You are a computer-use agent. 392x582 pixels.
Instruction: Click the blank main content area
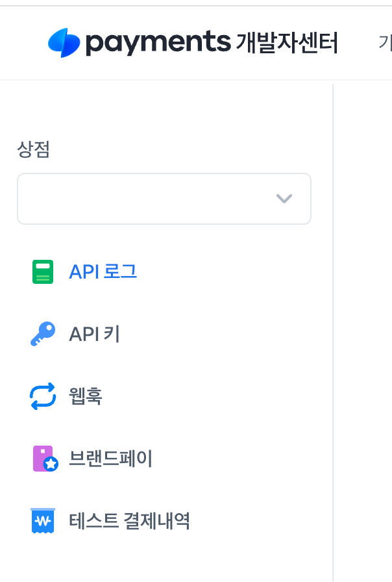pyautogui.click(x=363, y=333)
